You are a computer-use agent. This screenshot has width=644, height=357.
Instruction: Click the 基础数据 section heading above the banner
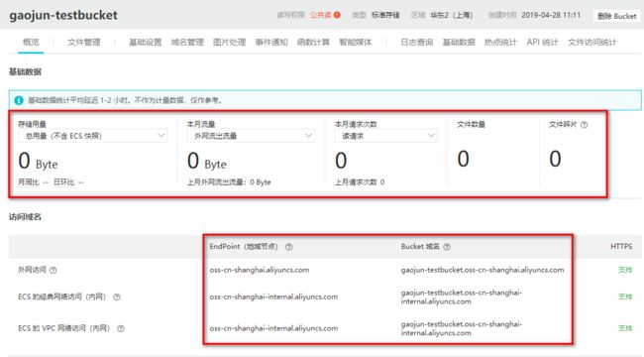pyautogui.click(x=25, y=72)
